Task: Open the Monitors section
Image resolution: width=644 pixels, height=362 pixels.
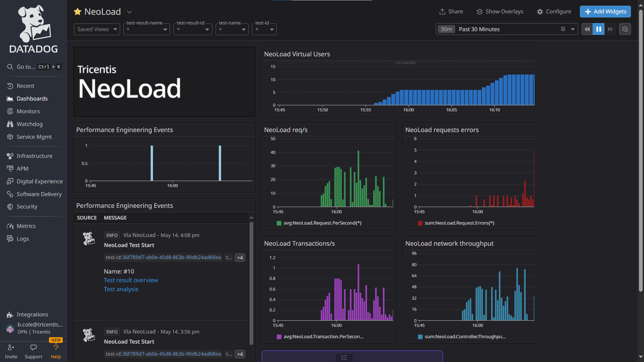Action: point(10,111)
